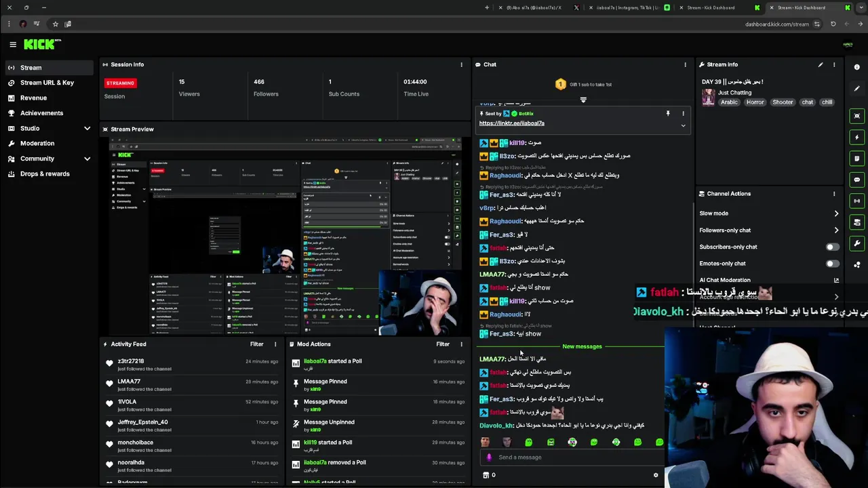The image size is (868, 488).
Task: Expand Followers-only chat options arrow
Action: point(836,230)
